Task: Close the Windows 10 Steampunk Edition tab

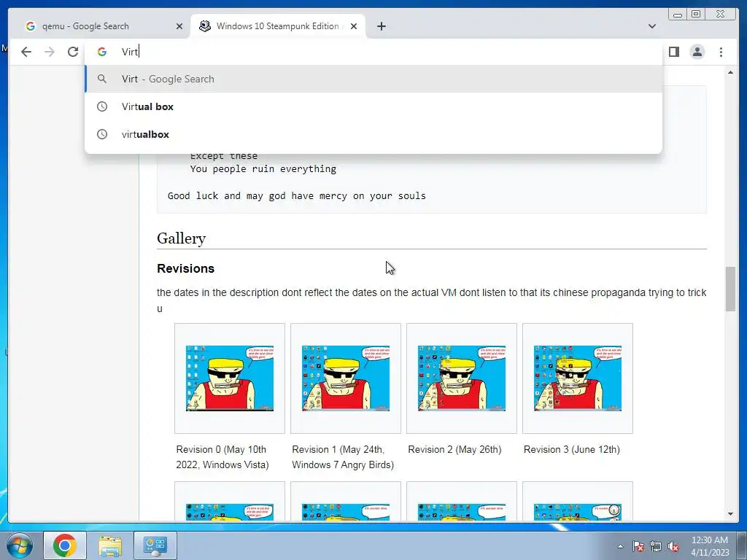Action: (354, 26)
